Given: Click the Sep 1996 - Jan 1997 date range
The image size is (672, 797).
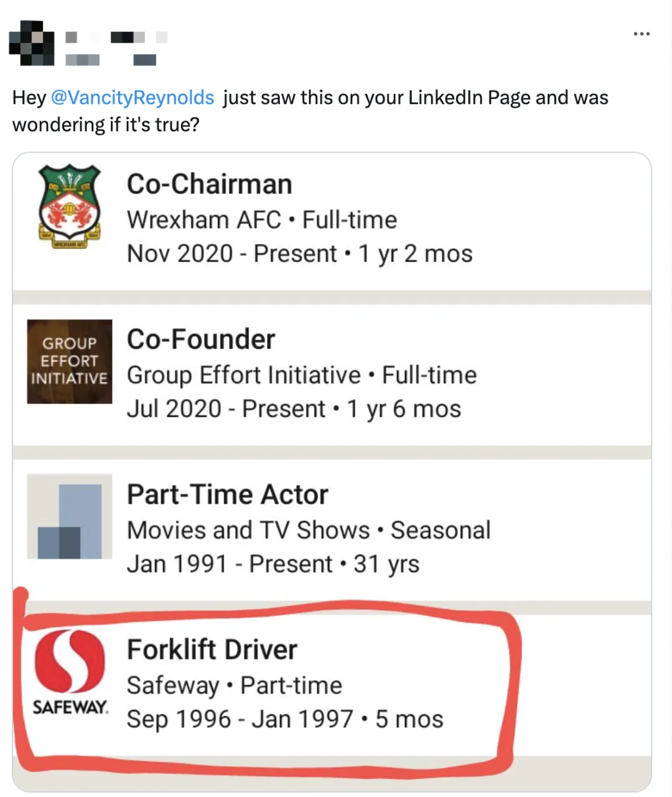Looking at the screenshot, I should tap(240, 719).
